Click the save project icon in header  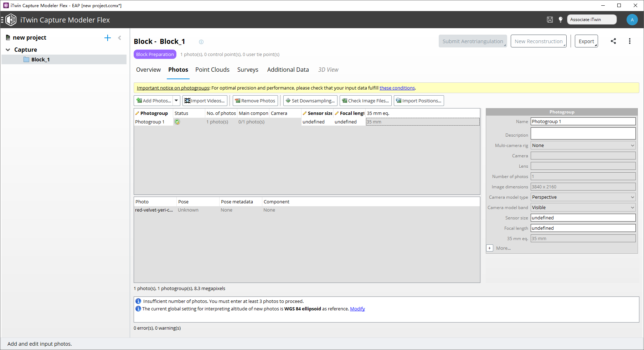(550, 20)
